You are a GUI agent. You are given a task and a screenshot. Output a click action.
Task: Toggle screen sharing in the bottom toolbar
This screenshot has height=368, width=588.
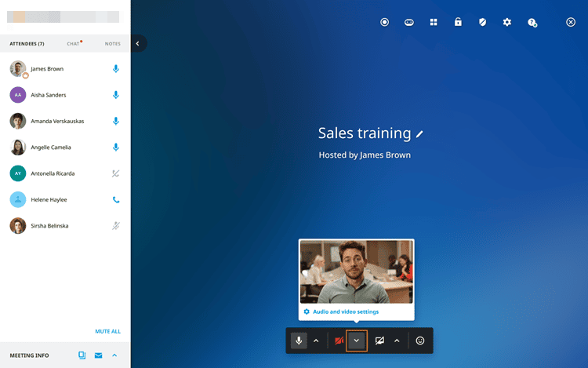point(379,341)
